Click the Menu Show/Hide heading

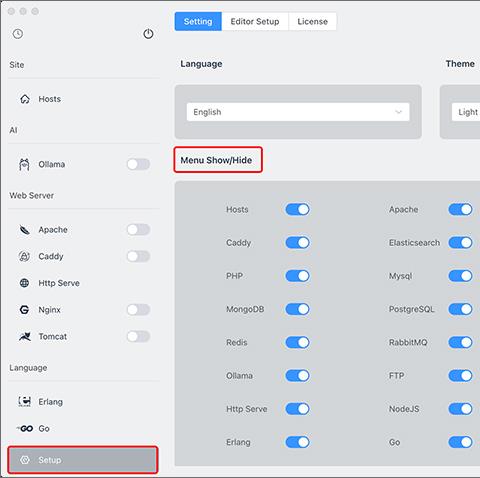[x=216, y=160]
